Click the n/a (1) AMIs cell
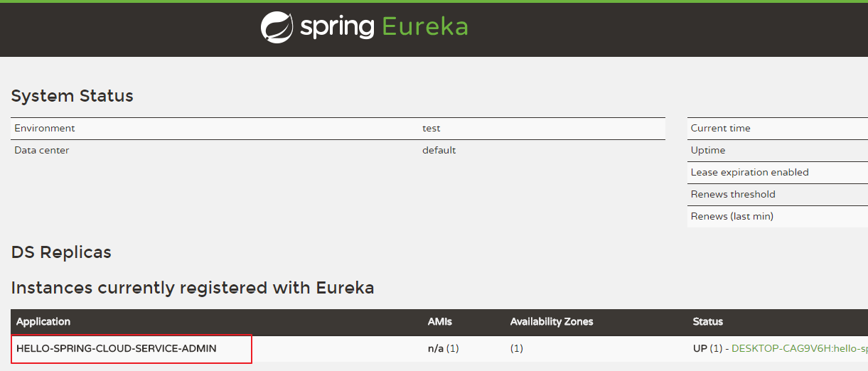Viewport: 868px width, 371px height. click(444, 349)
